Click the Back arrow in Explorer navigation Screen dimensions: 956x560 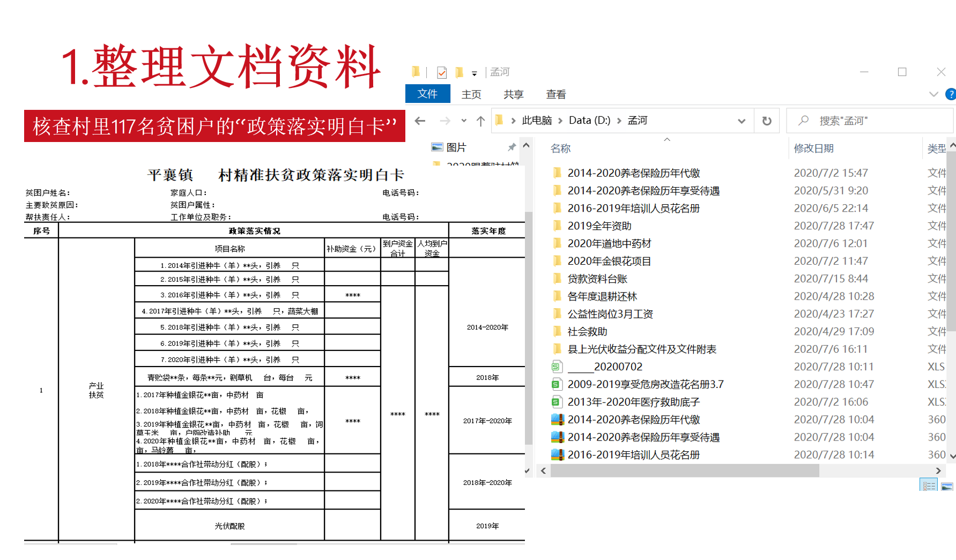point(420,121)
